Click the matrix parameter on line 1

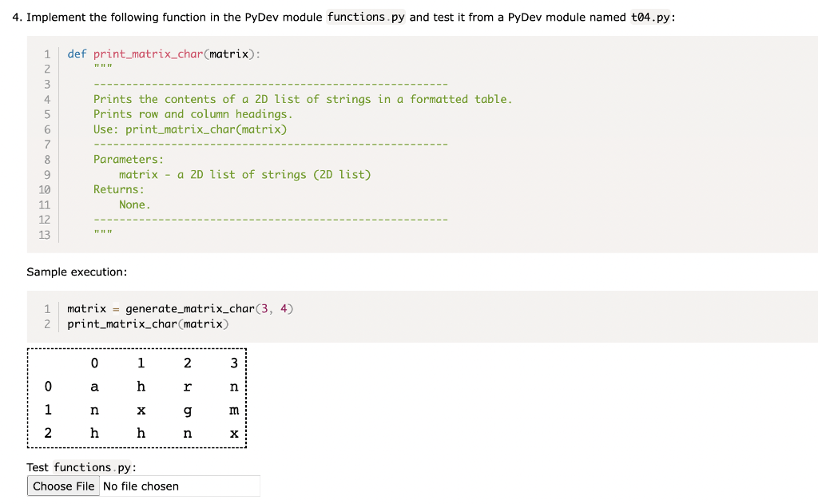click(228, 54)
